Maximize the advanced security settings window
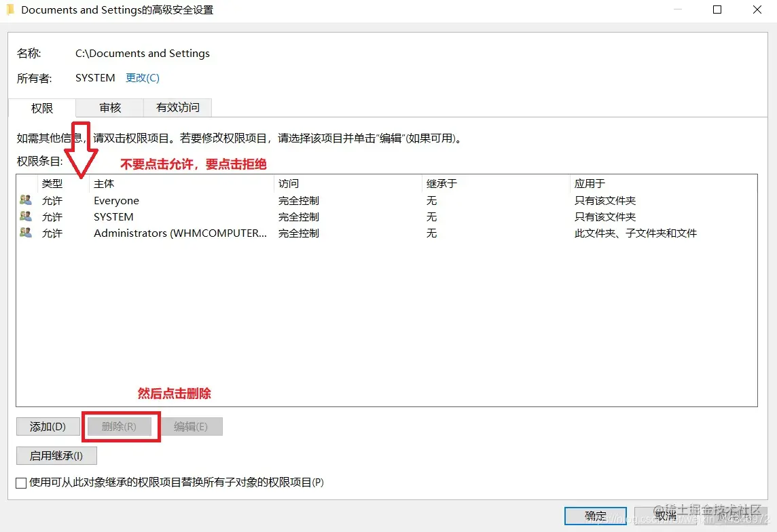Viewport: 777px width, 532px height. pyautogui.click(x=717, y=9)
